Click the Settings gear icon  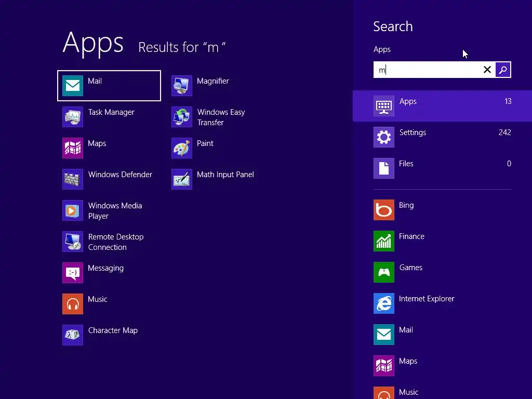(384, 137)
